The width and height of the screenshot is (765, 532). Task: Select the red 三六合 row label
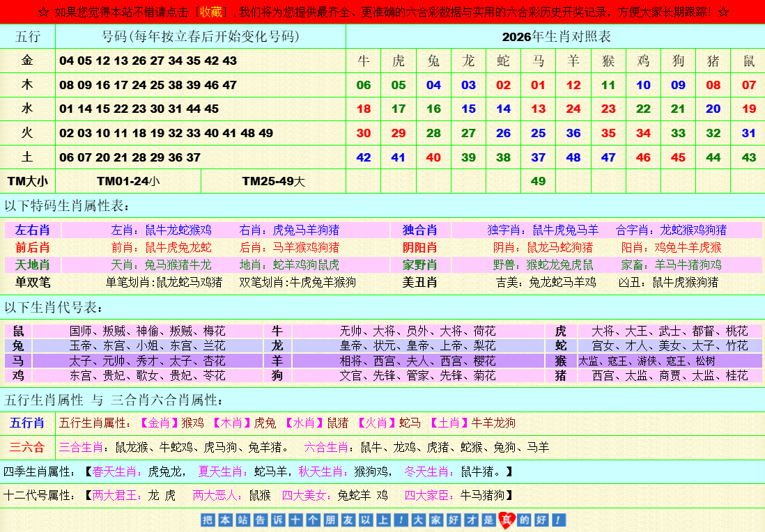tap(27, 447)
